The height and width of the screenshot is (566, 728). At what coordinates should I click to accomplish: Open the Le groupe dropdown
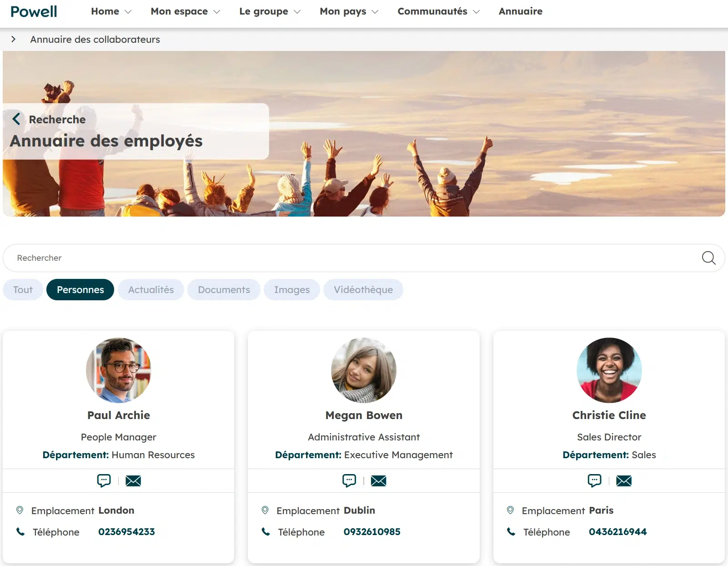269,11
